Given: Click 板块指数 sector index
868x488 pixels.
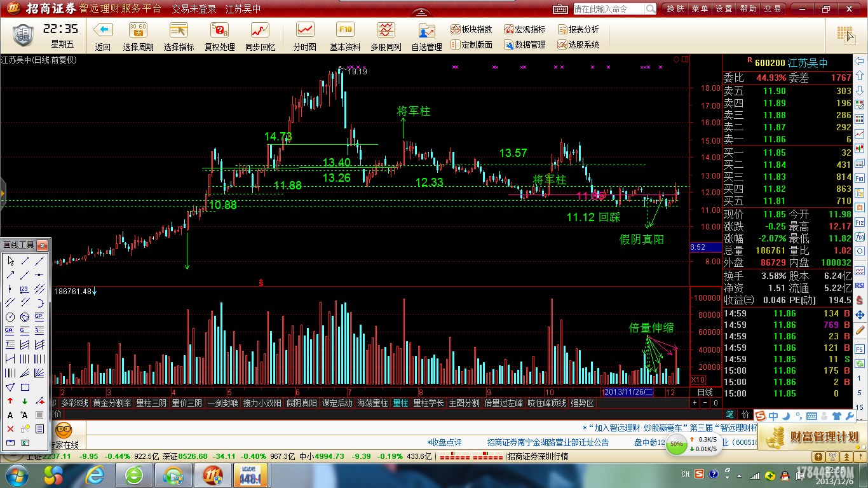Looking at the screenshot, I should (x=471, y=29).
